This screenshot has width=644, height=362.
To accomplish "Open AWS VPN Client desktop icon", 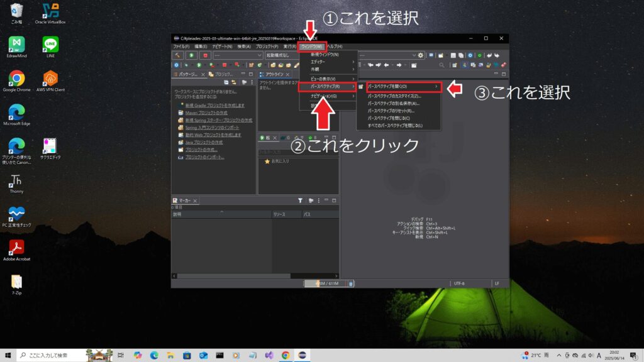I will click(x=50, y=81).
